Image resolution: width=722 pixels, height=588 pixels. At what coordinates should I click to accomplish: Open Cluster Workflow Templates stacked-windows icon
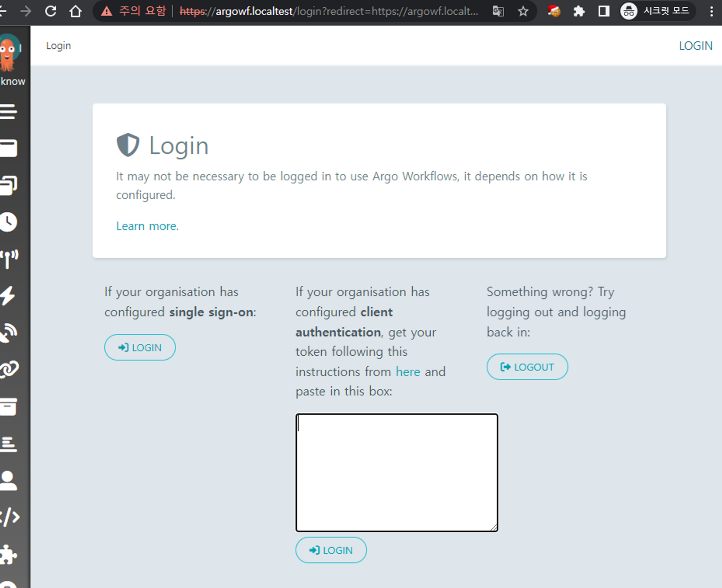(9, 185)
